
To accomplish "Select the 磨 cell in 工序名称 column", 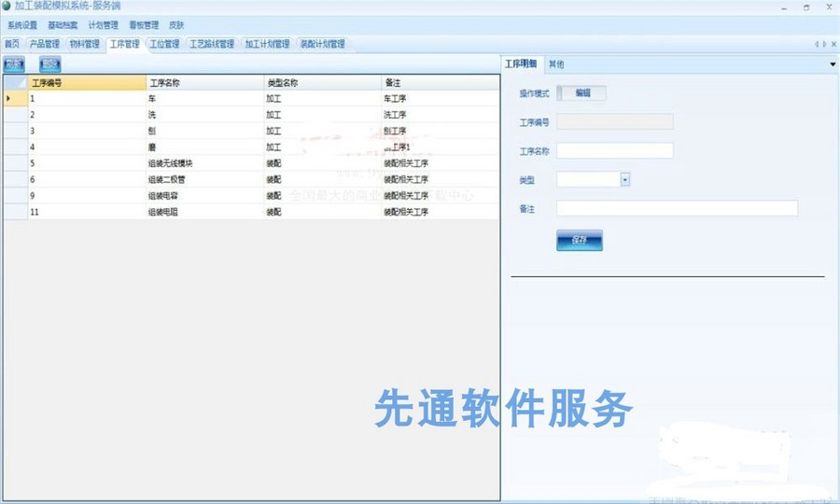I will (204, 147).
